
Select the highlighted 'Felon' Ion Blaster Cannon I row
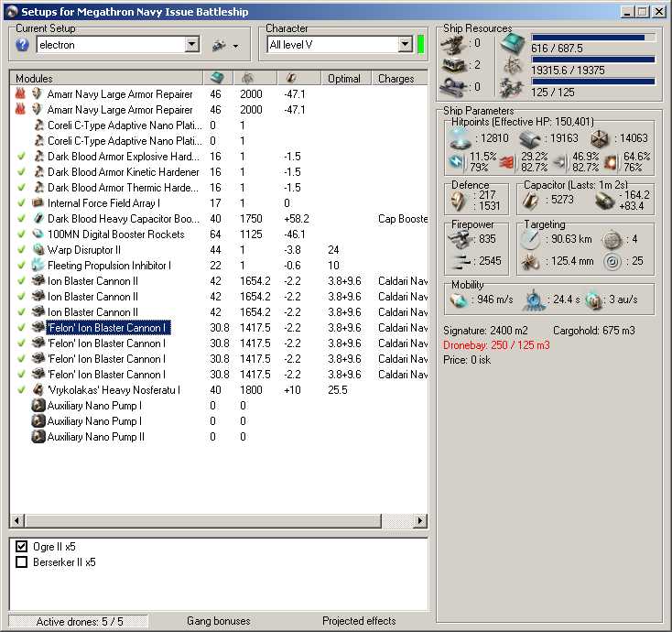[219, 328]
